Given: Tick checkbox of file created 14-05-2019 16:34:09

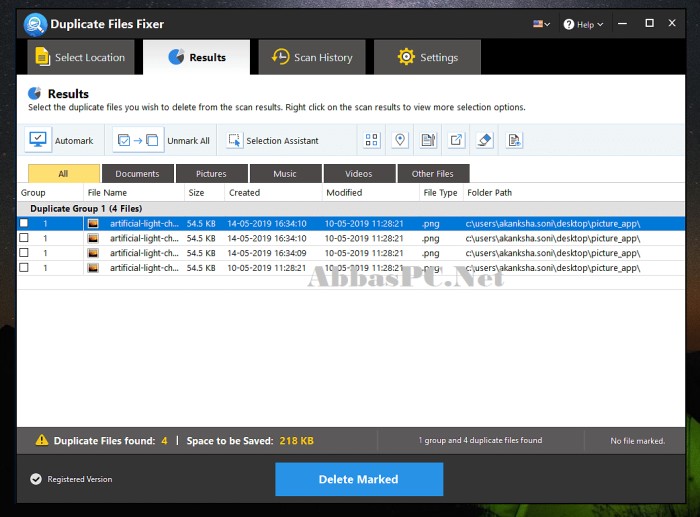Looking at the screenshot, I should [x=24, y=252].
